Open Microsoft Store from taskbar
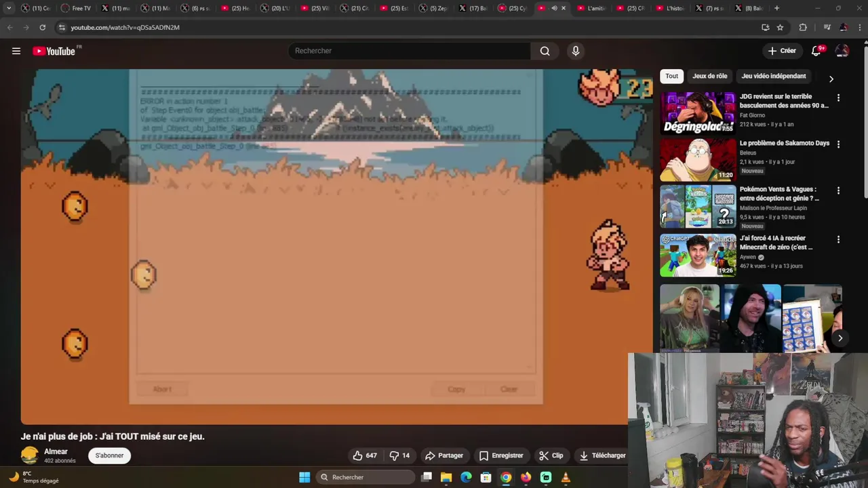This screenshot has width=868, height=488. tap(486, 477)
